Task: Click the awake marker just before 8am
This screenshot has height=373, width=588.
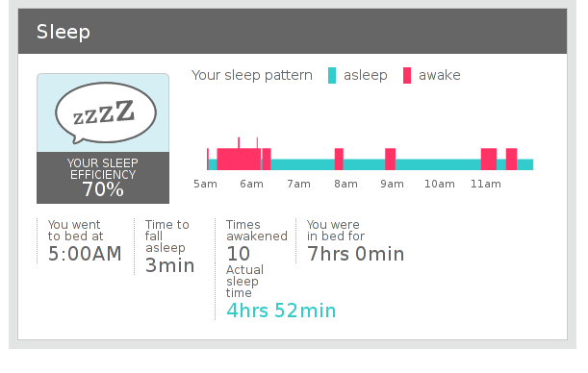Action: (x=339, y=160)
